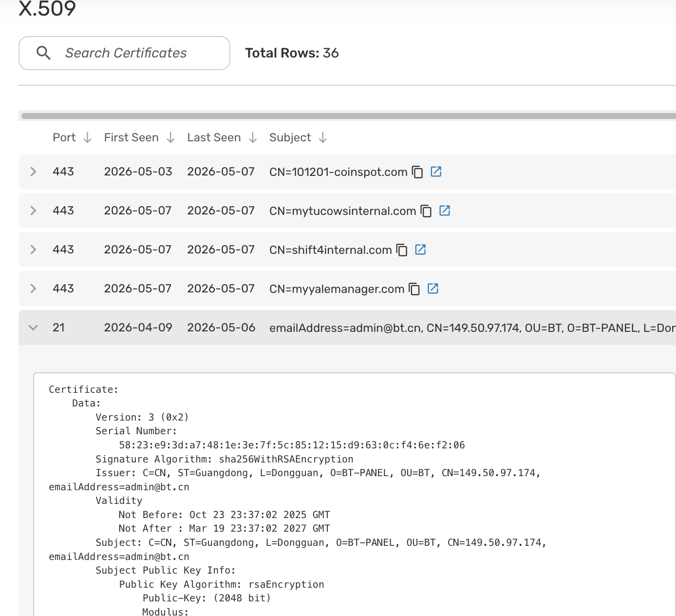Expand the 101201-coinspot.com certificate row
Screen dimensions: 676x616
coord(33,172)
